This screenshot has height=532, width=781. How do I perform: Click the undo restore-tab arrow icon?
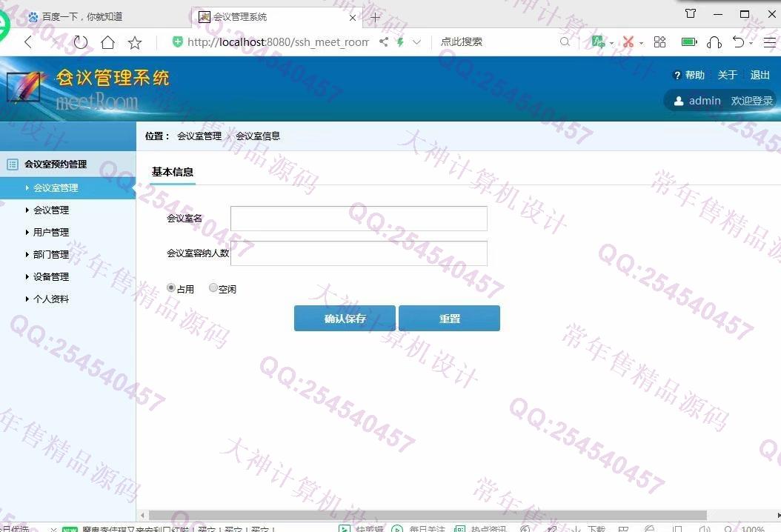click(738, 41)
